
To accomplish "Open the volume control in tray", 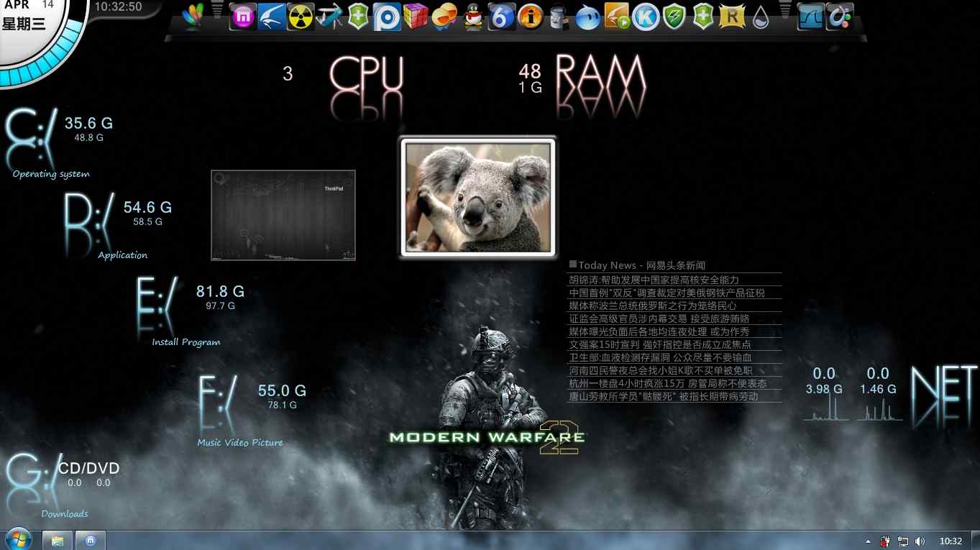I will coord(920,541).
